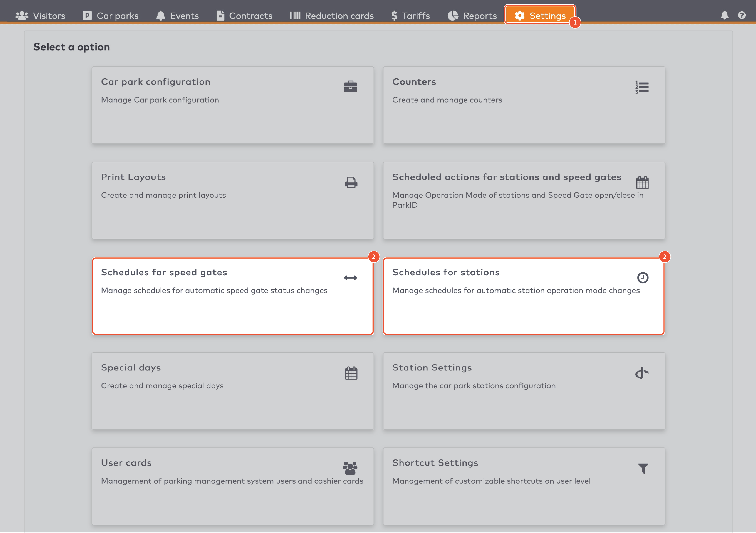Click the clock icon on Schedules for stations
756x533 pixels.
pos(642,278)
